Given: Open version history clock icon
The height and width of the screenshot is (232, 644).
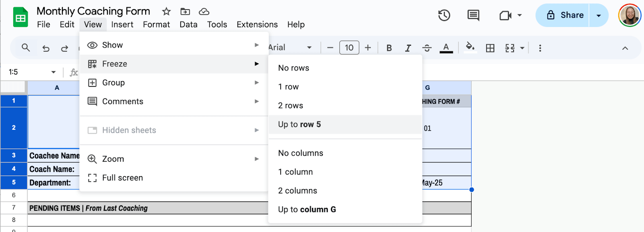Looking at the screenshot, I should (444, 16).
